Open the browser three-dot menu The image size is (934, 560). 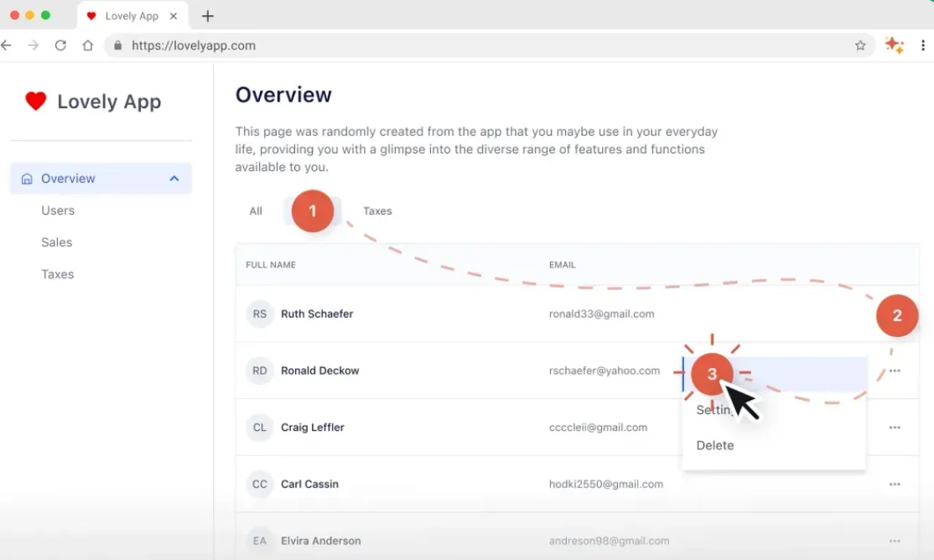click(922, 45)
